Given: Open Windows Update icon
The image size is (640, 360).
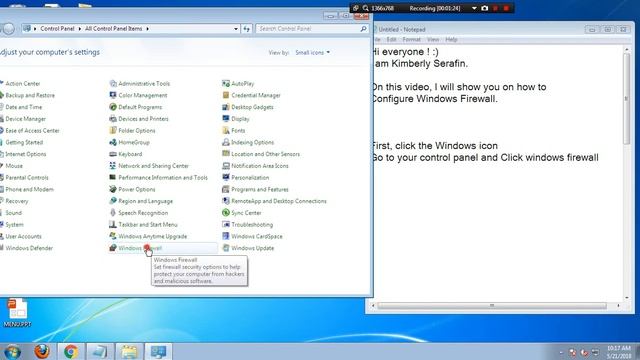Looking at the screenshot, I should [x=226, y=248].
